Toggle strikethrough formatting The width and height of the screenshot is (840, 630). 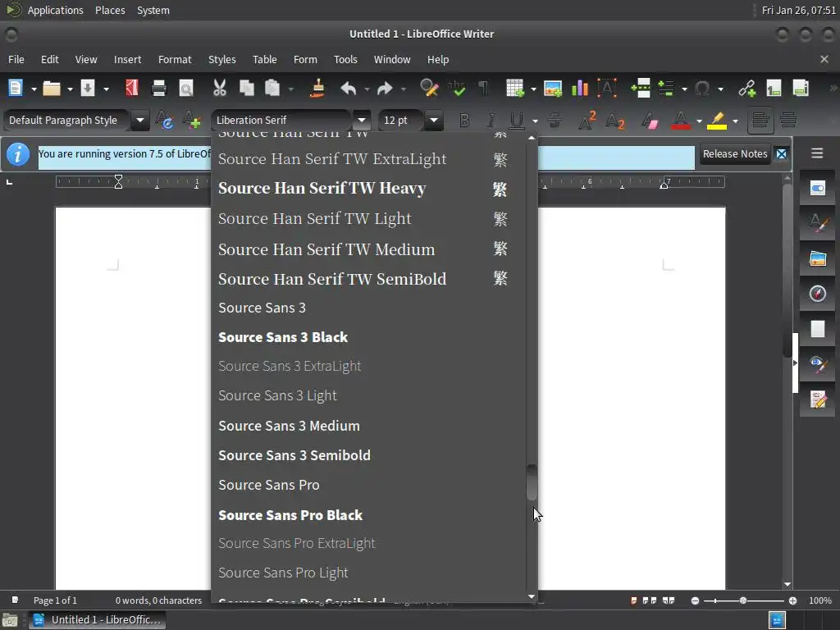(555, 121)
